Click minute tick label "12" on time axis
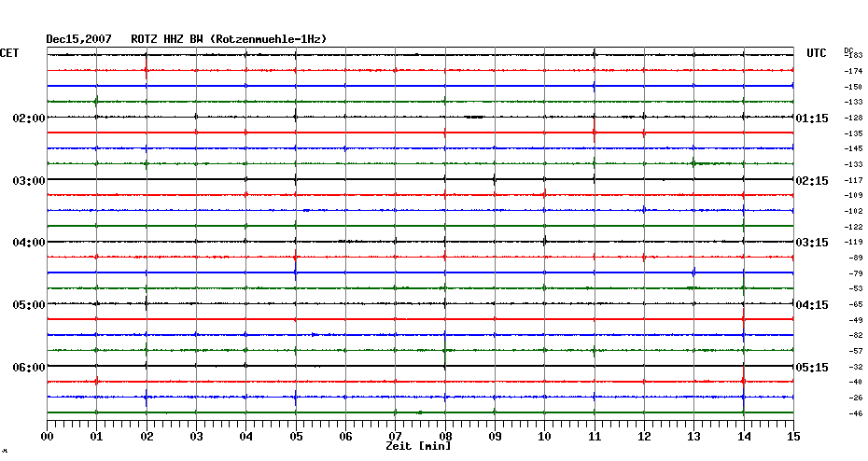The width and height of the screenshot is (868, 461). (644, 437)
